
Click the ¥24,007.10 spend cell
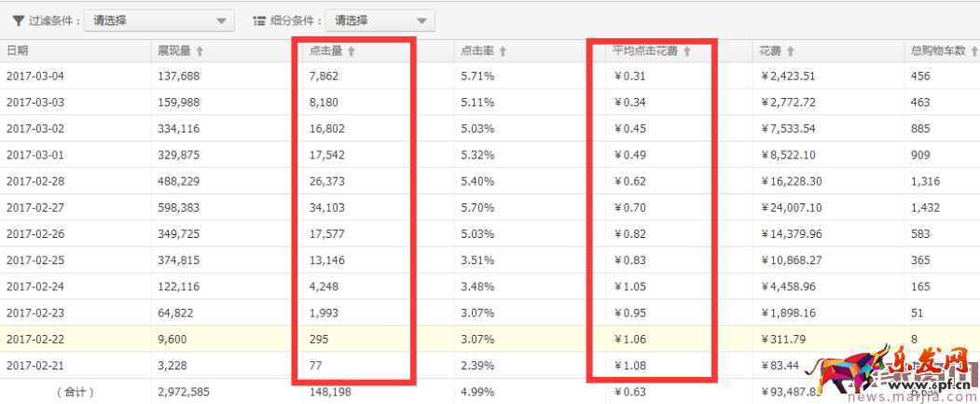point(791,207)
